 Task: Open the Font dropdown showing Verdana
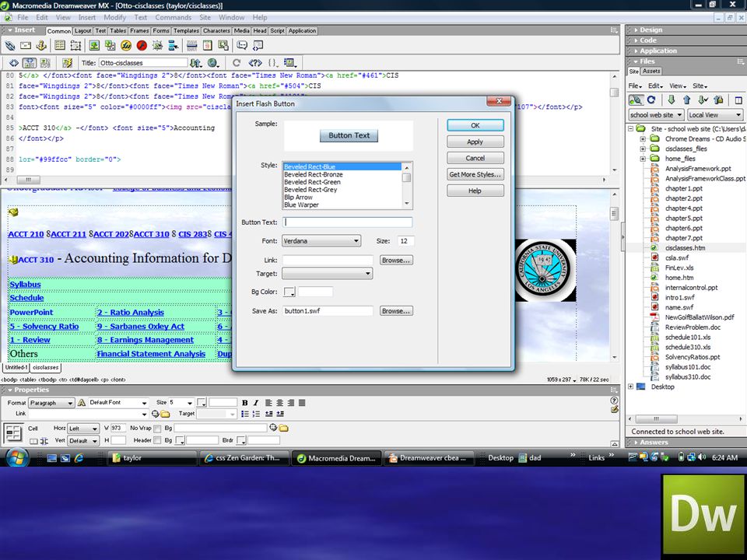pos(321,241)
